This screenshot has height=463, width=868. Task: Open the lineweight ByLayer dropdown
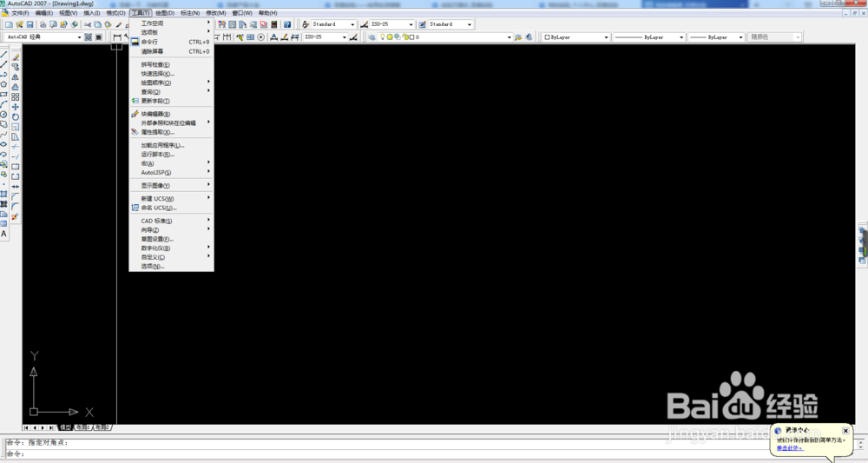point(740,37)
